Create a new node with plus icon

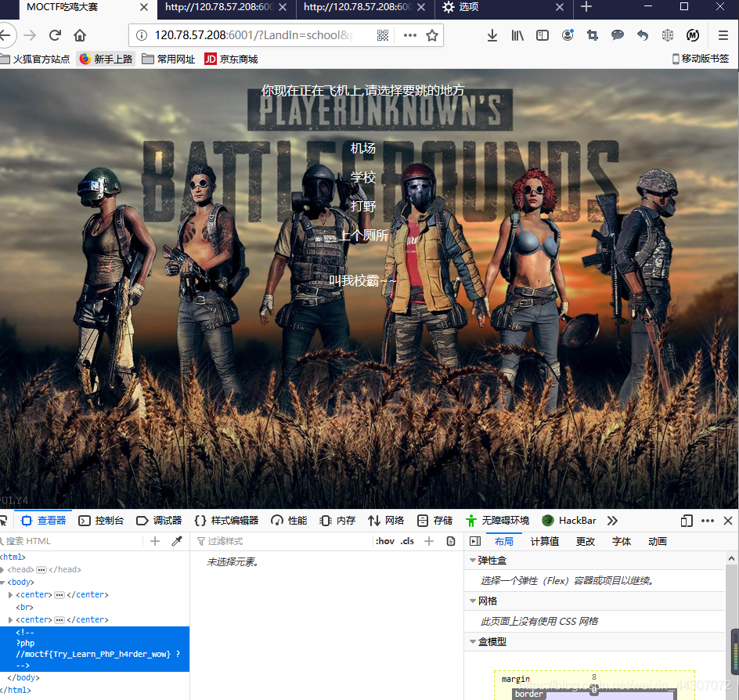(x=154, y=541)
